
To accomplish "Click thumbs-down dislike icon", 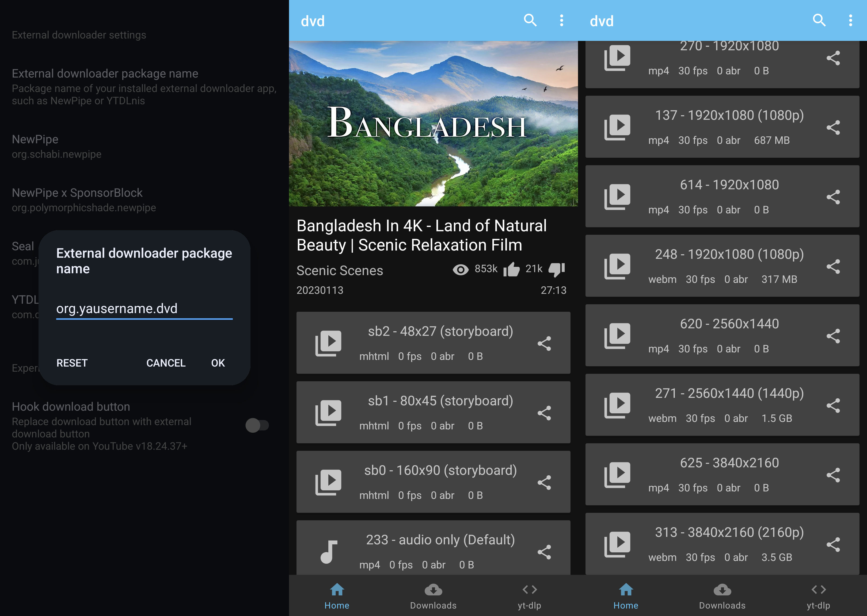I will 557,270.
